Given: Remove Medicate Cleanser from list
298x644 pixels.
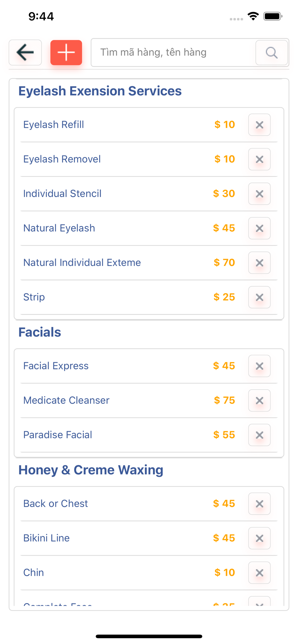Looking at the screenshot, I should tap(259, 401).
